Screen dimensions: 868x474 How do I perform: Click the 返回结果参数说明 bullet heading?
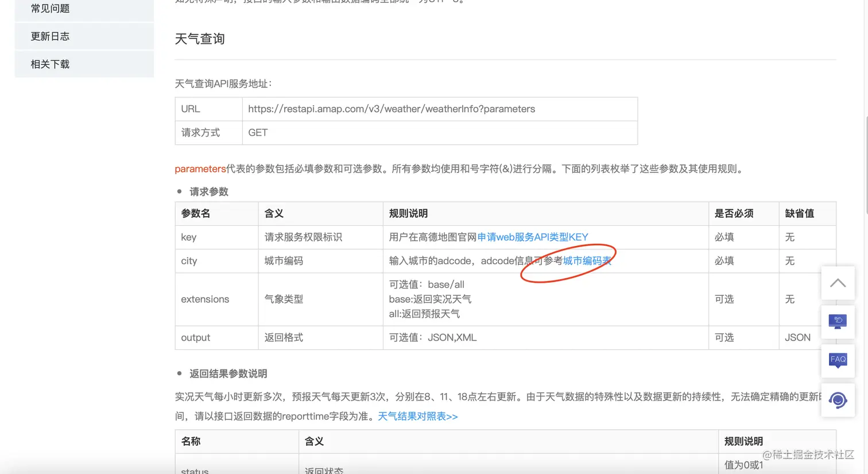pos(228,374)
